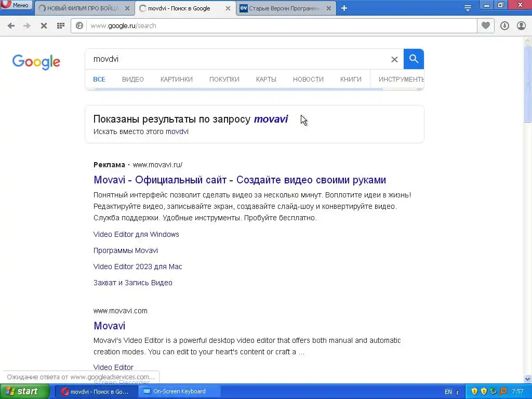
Task: Click the scrollbar down arrow
Action: [528, 379]
